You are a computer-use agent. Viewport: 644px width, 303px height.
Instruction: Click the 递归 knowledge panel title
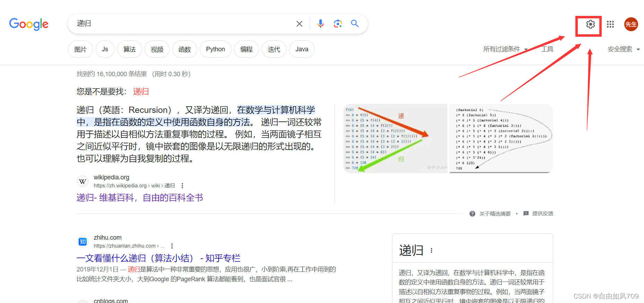coord(411,250)
